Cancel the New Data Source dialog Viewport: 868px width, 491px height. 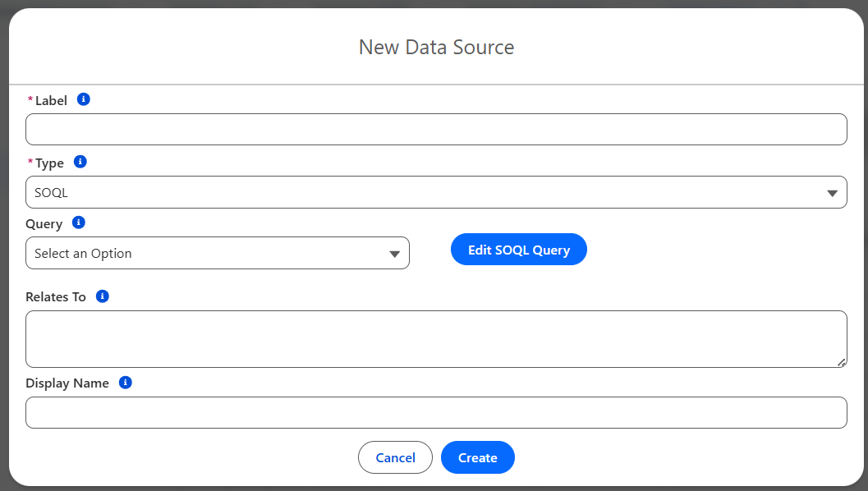point(395,457)
